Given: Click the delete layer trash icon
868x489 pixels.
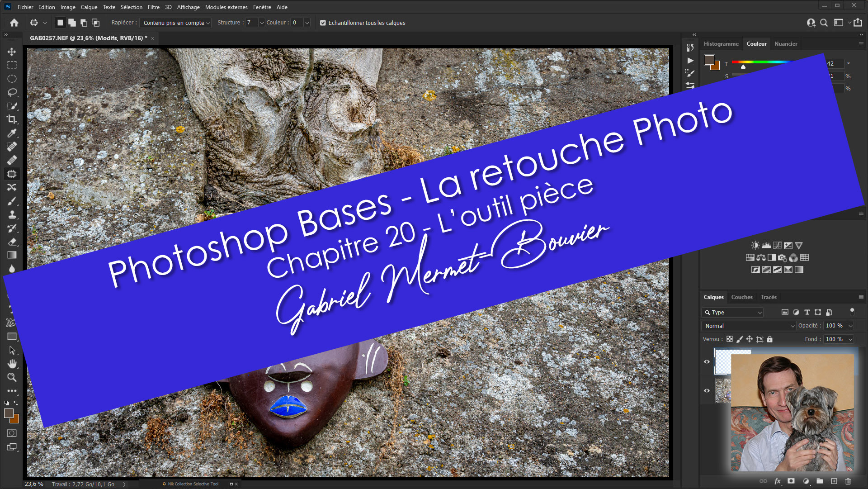Looking at the screenshot, I should click(848, 481).
